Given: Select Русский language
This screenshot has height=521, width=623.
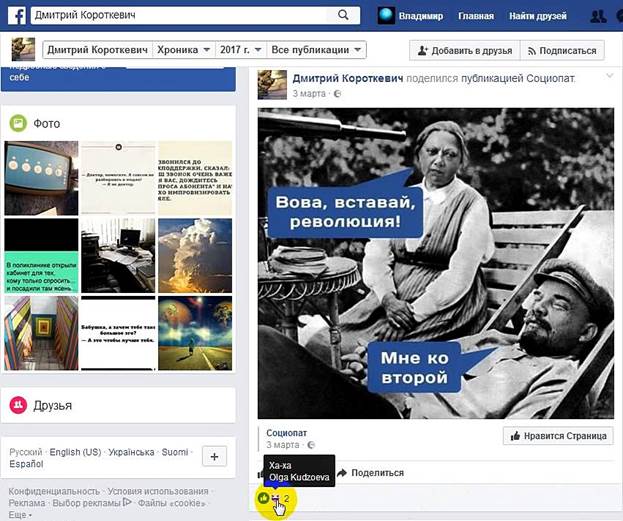Looking at the screenshot, I should [x=25, y=452].
